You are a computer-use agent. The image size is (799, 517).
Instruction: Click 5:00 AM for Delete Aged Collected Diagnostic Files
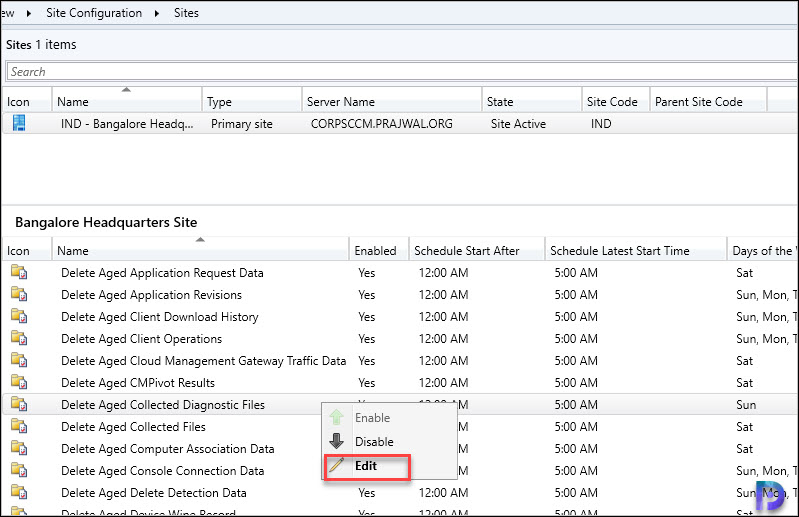coord(576,405)
